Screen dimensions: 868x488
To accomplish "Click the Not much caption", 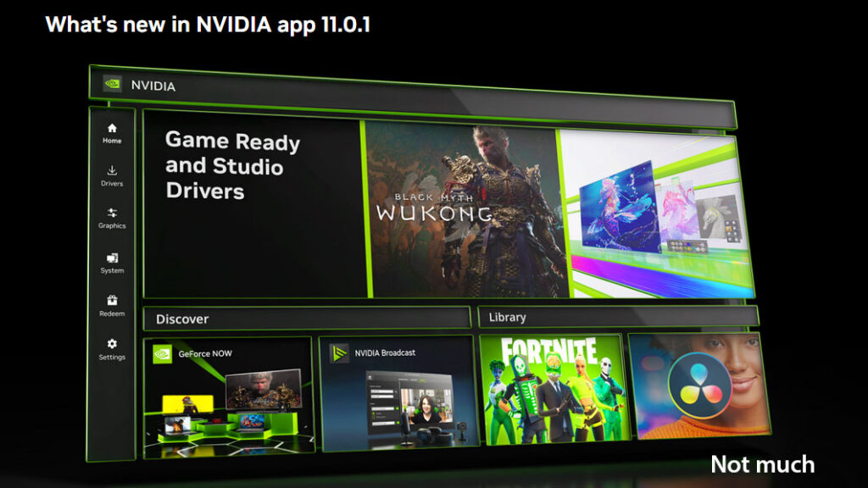I will [x=762, y=464].
